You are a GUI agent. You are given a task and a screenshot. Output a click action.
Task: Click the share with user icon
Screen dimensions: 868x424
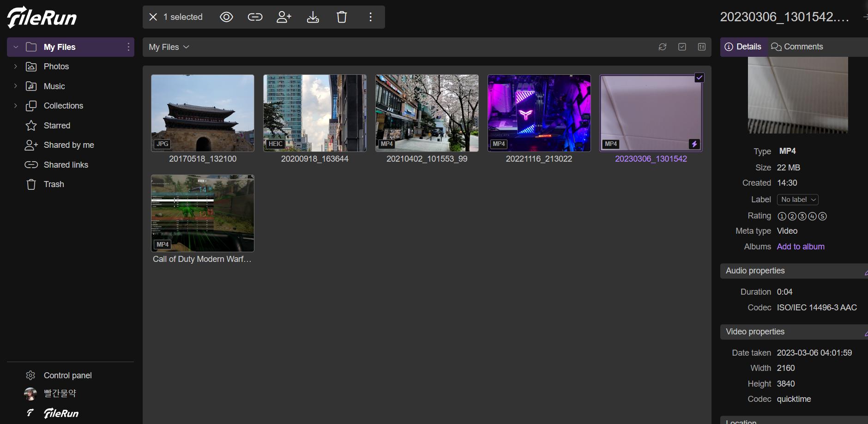283,17
